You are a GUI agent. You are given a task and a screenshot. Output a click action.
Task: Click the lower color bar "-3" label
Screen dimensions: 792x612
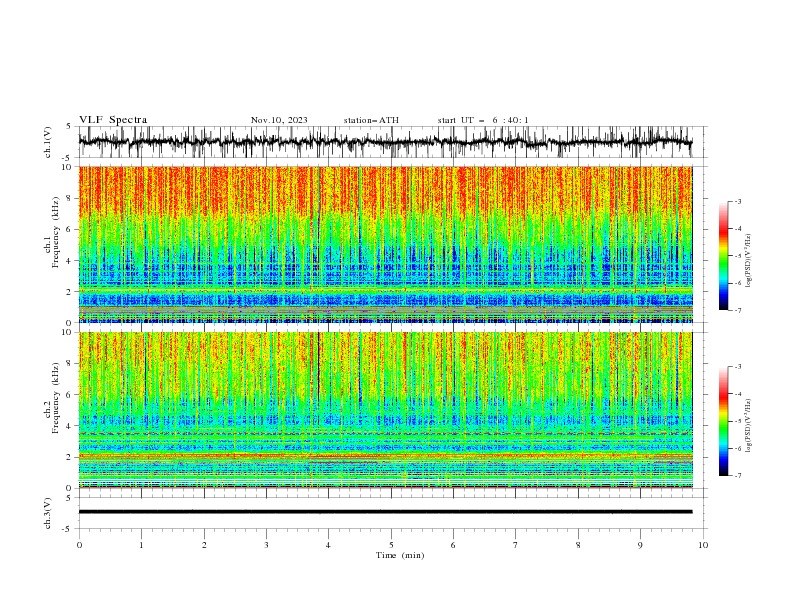point(738,367)
